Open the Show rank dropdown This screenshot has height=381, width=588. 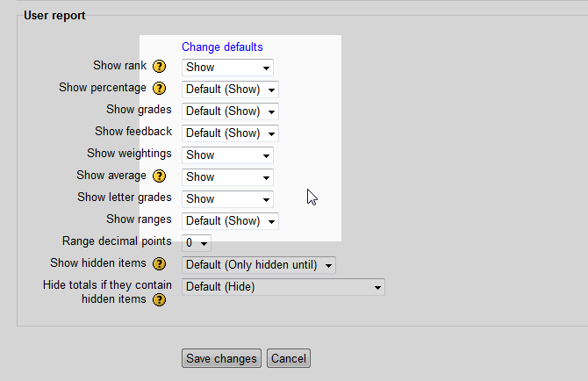click(227, 68)
